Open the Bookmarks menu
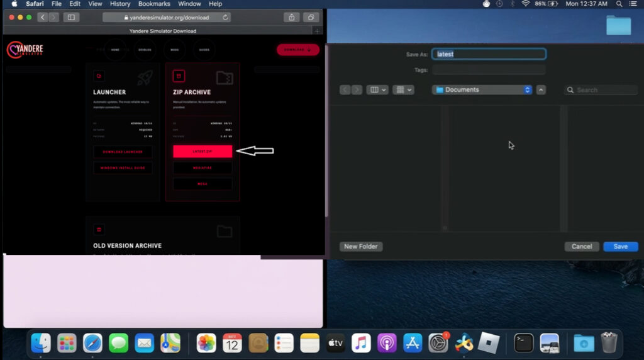 pyautogui.click(x=154, y=4)
